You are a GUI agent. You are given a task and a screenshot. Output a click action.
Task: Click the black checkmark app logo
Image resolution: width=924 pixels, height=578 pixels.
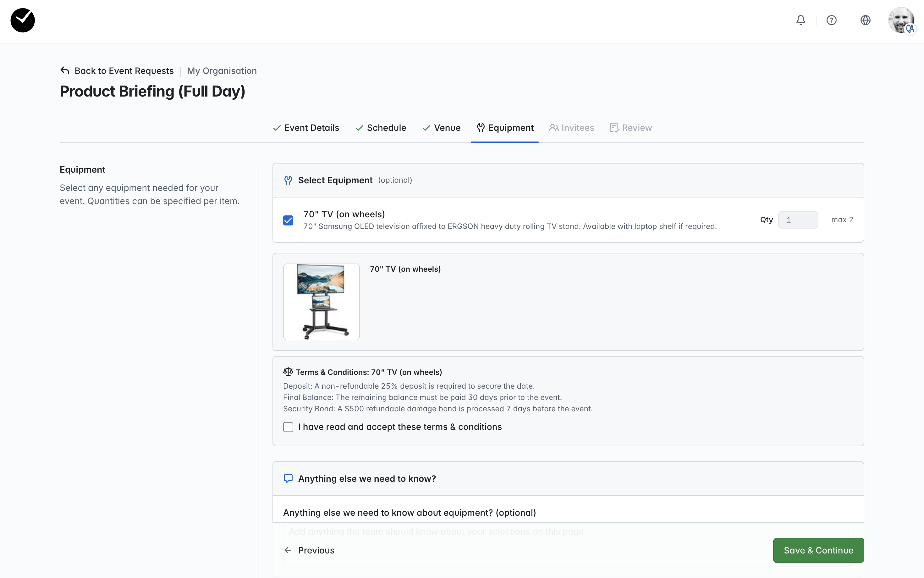[x=23, y=20]
